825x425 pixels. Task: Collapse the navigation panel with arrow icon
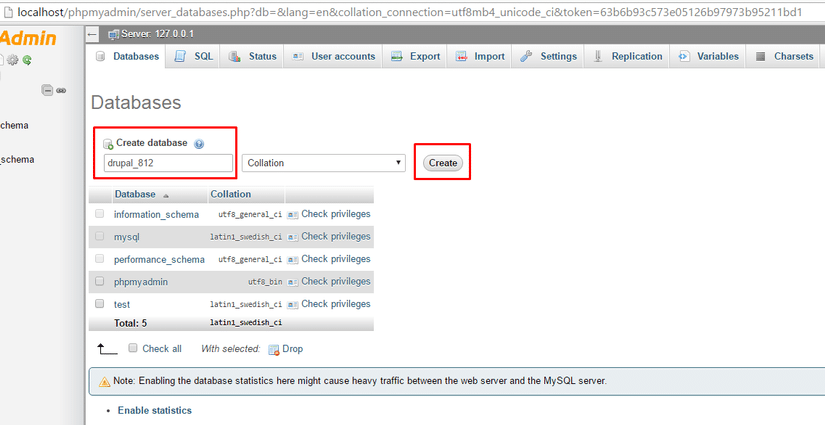click(x=93, y=35)
